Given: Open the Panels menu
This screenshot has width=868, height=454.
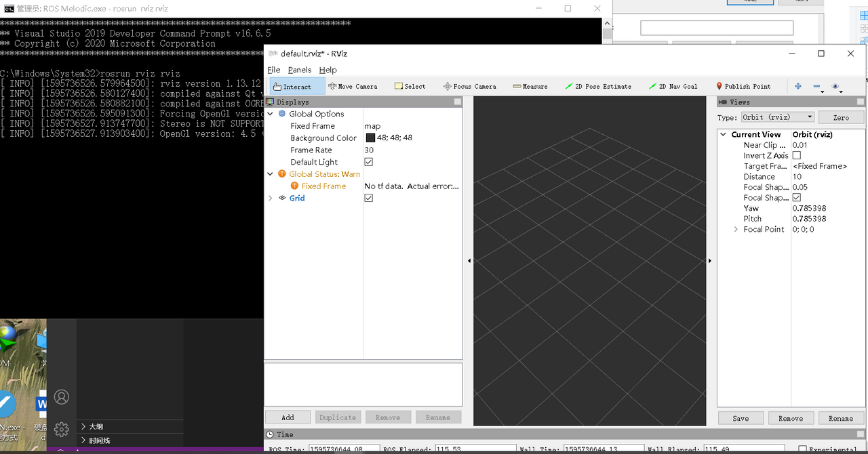Looking at the screenshot, I should (x=299, y=70).
